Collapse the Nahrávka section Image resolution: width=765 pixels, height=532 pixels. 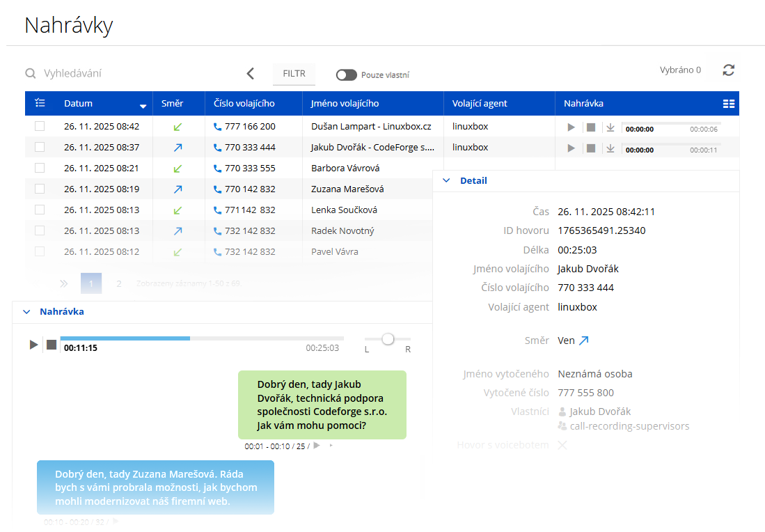[26, 312]
